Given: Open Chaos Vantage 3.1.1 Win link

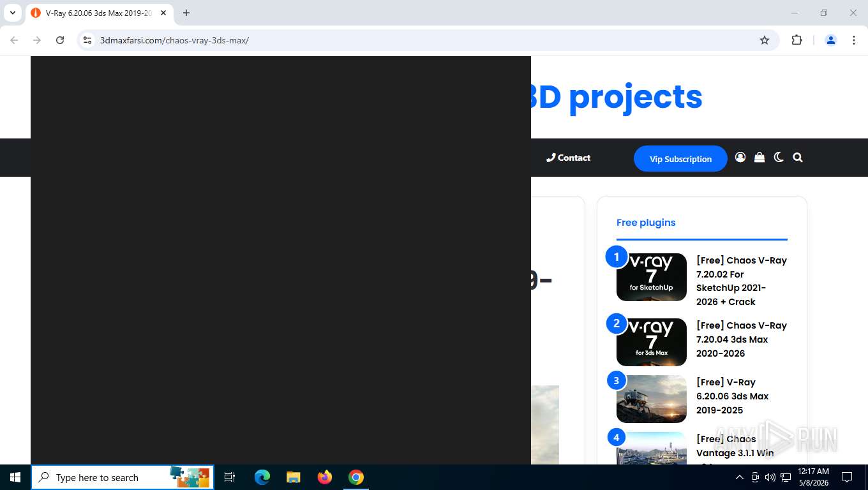Looking at the screenshot, I should [735, 449].
